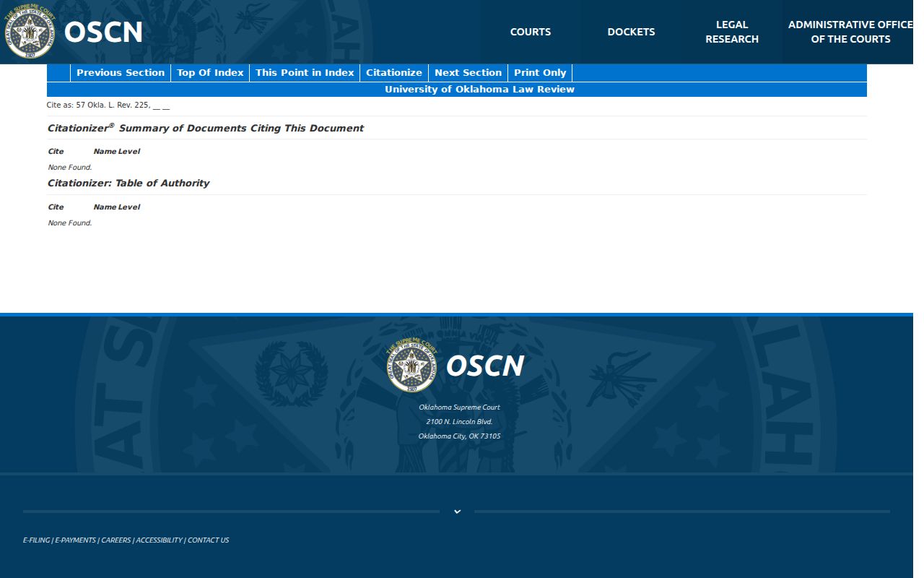The width and height of the screenshot is (924, 578).
Task: Open the Dockets menu
Action: click(632, 32)
